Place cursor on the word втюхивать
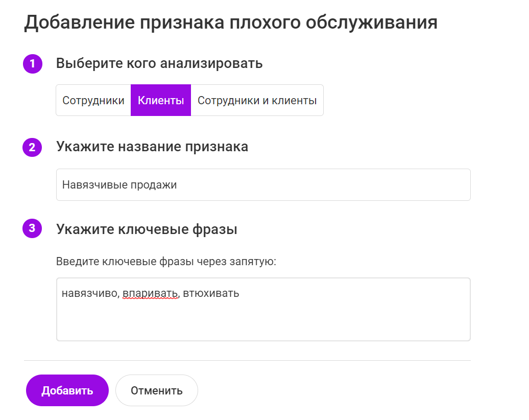Viewport: 529px width, 420px height. [x=211, y=294]
